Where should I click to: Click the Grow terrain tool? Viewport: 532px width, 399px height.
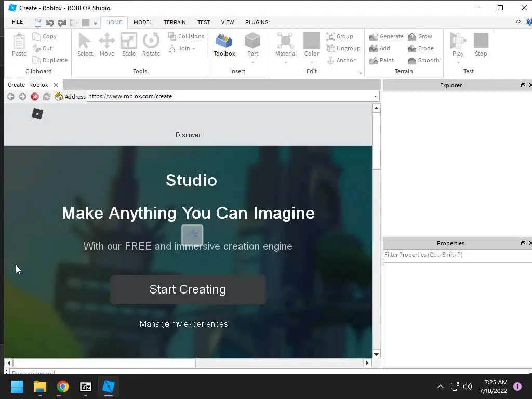coord(420,36)
